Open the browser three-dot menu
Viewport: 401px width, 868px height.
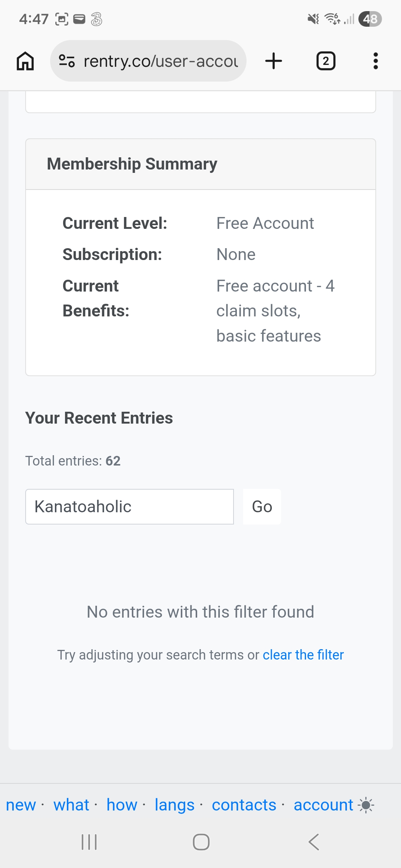pyautogui.click(x=376, y=61)
